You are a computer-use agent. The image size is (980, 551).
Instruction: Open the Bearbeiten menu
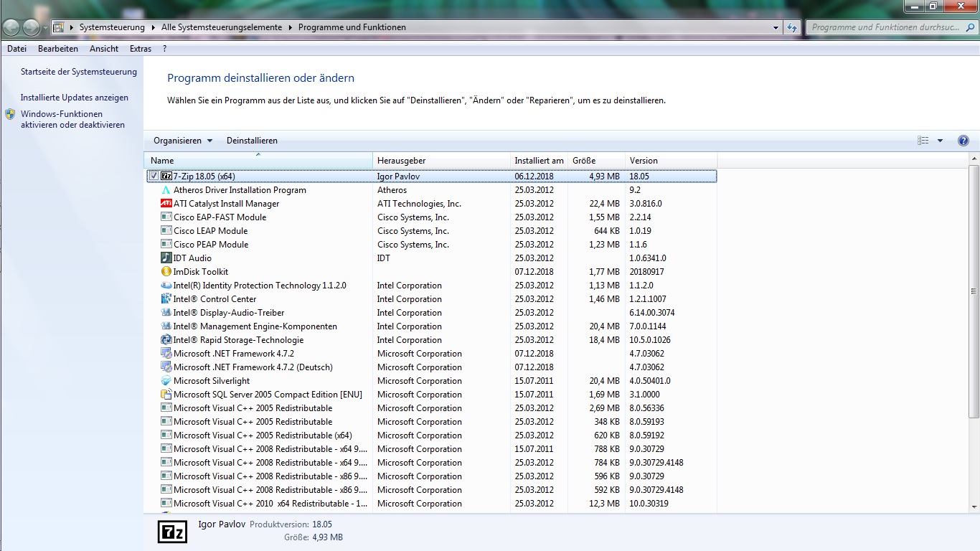pos(58,49)
